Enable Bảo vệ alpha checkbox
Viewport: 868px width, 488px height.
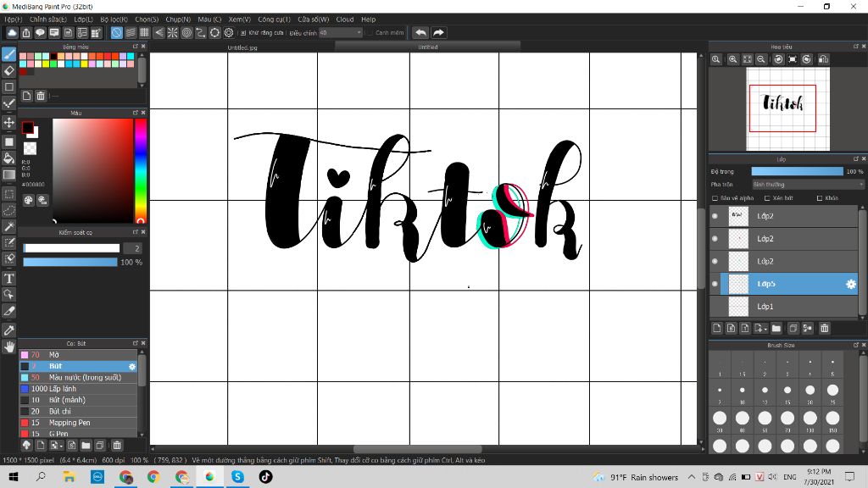[x=715, y=198]
